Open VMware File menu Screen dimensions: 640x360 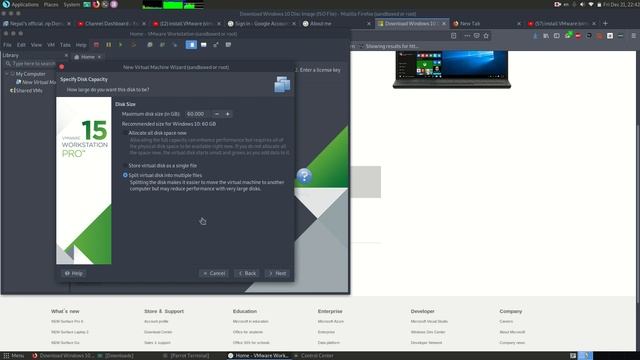(x=7, y=45)
